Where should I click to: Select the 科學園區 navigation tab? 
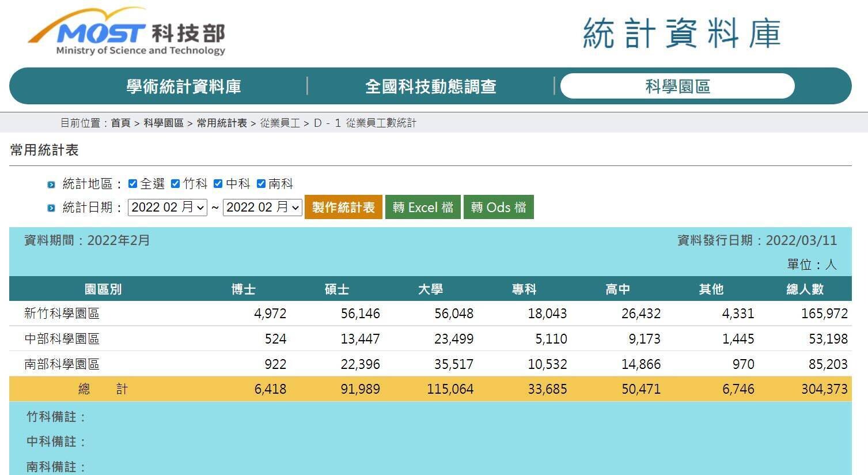click(x=677, y=85)
